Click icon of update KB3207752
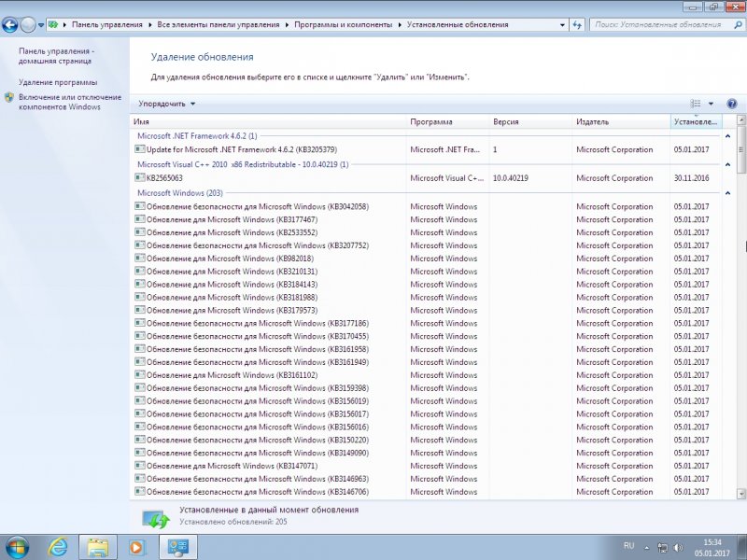The width and height of the screenshot is (747, 560). pyautogui.click(x=139, y=245)
